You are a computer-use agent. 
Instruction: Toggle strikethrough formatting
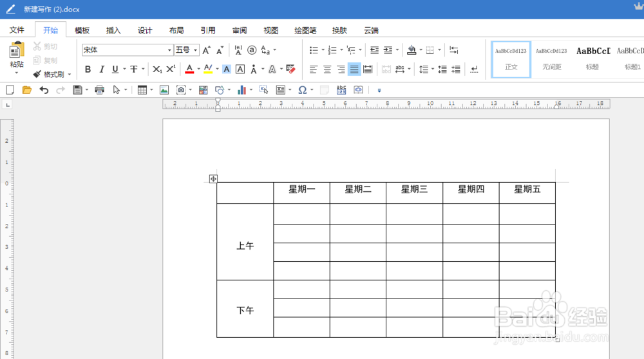[x=134, y=69]
